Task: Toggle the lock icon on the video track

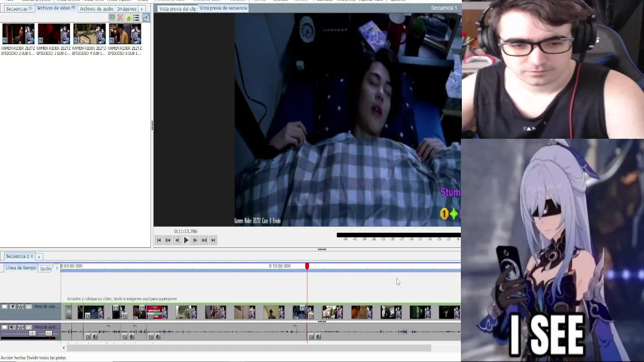Action: pos(29,307)
